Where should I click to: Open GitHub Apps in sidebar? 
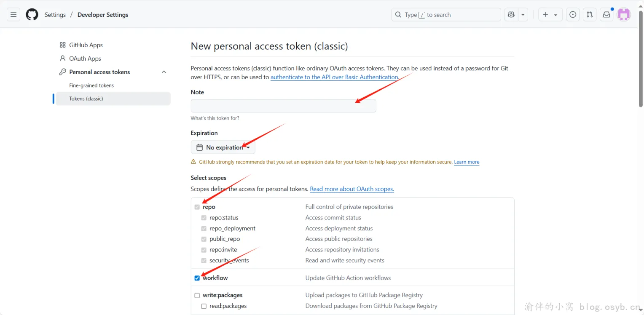(x=86, y=45)
